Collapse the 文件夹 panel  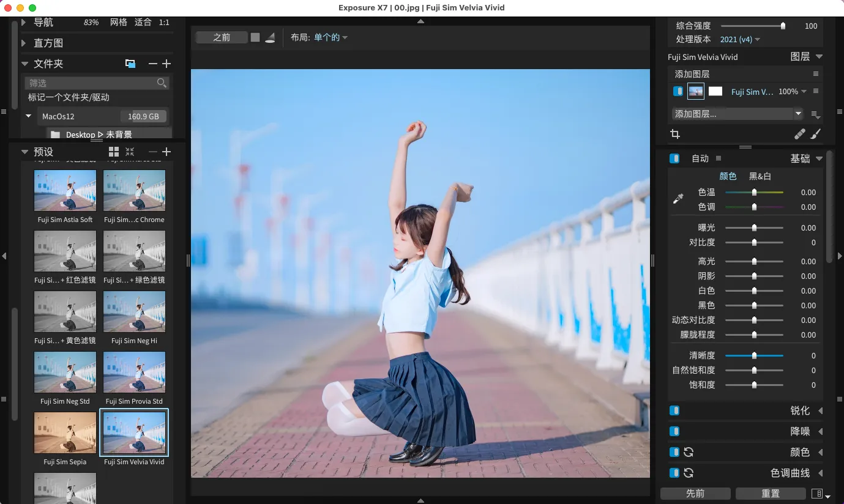[24, 64]
